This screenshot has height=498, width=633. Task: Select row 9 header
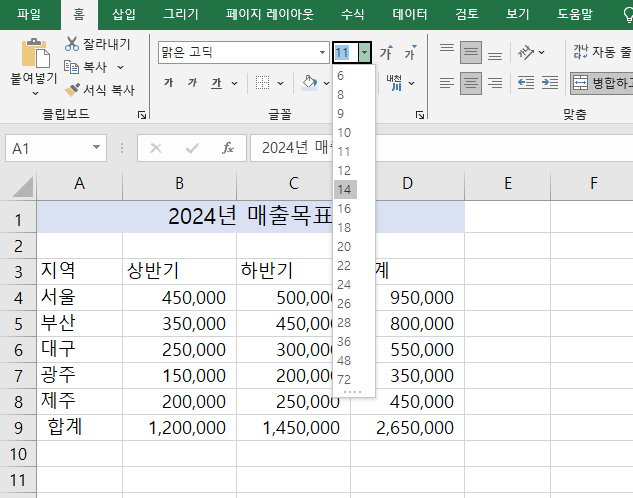coord(18,428)
